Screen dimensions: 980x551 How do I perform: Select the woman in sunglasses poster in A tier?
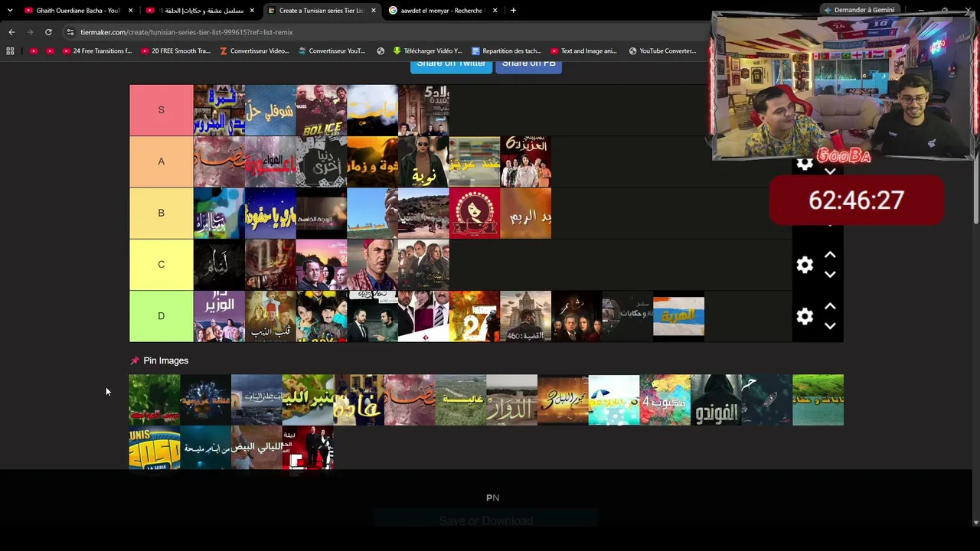tap(423, 161)
